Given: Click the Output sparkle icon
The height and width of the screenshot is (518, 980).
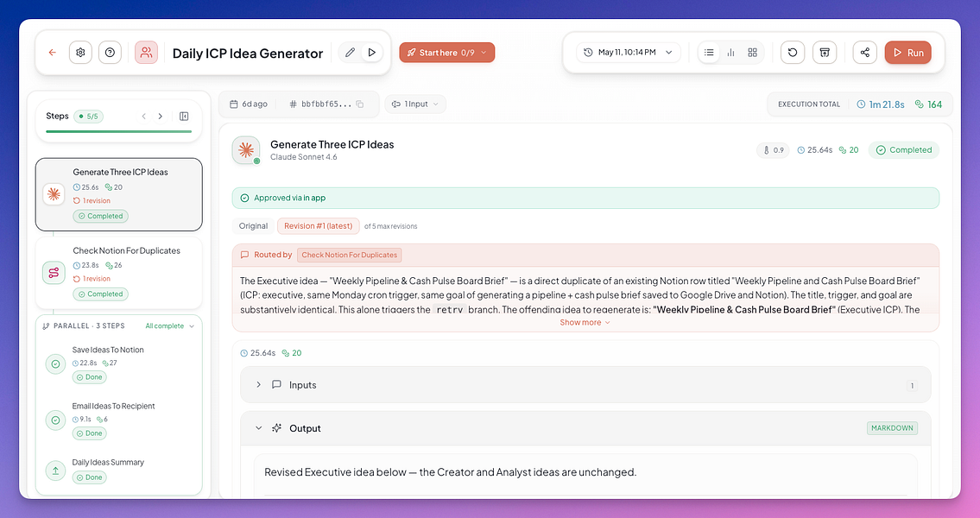Looking at the screenshot, I should [276, 429].
